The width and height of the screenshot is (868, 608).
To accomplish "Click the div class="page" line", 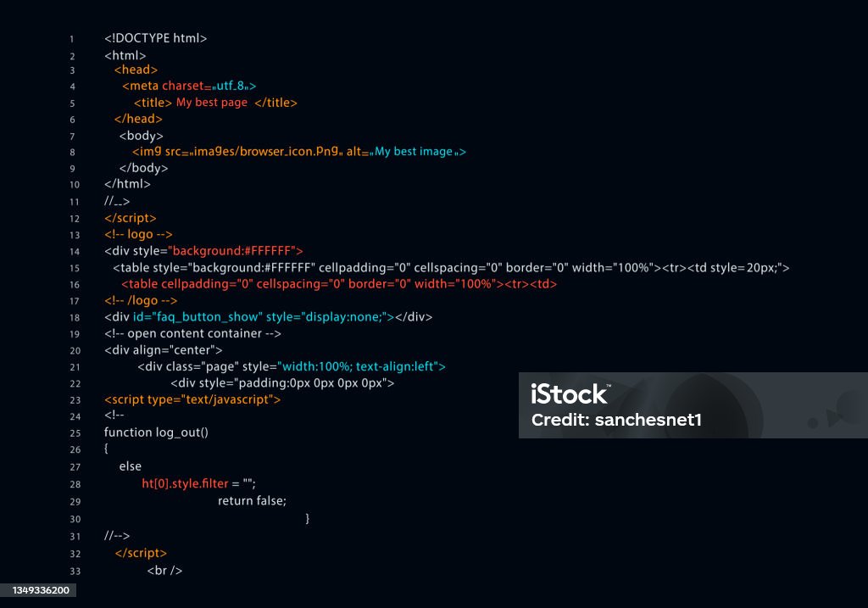I will 292,366.
